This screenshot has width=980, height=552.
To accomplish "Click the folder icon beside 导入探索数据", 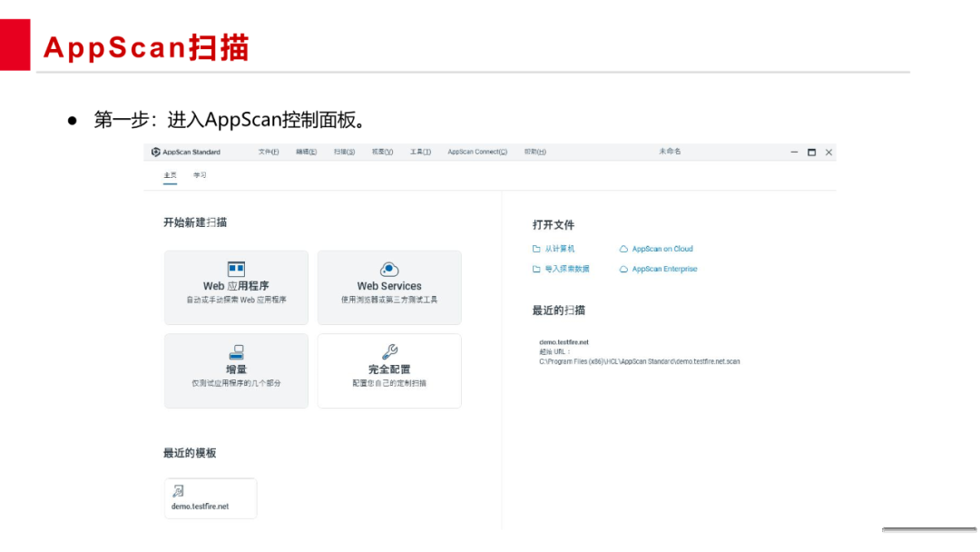I will click(536, 270).
